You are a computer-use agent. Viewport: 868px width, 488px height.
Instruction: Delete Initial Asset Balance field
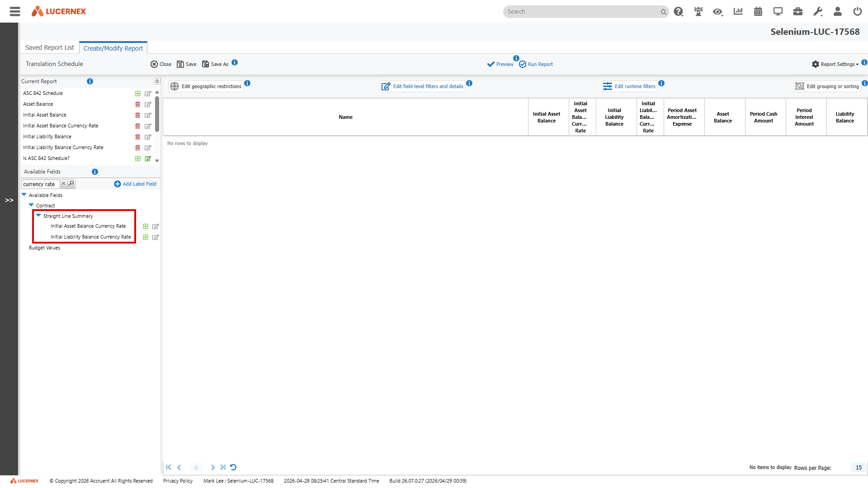[x=138, y=115]
